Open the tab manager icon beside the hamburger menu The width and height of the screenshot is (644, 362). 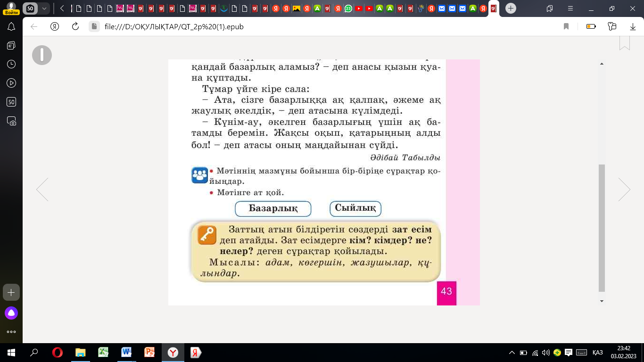[550, 8]
